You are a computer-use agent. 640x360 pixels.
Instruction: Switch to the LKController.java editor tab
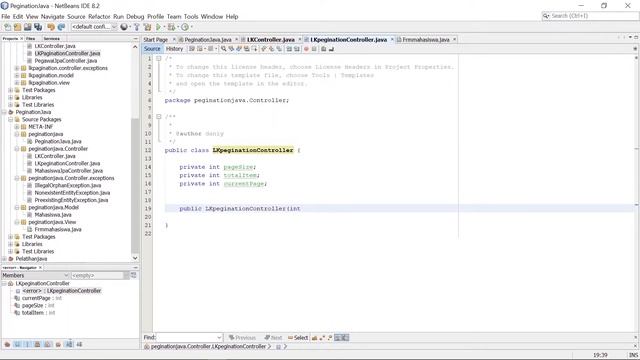pyautogui.click(x=271, y=40)
